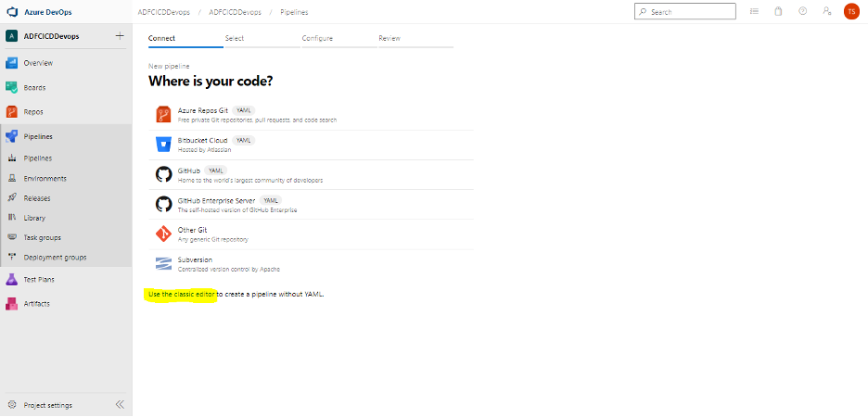The width and height of the screenshot is (868, 417).
Task: Open the TS user profile avatar
Action: tap(851, 12)
